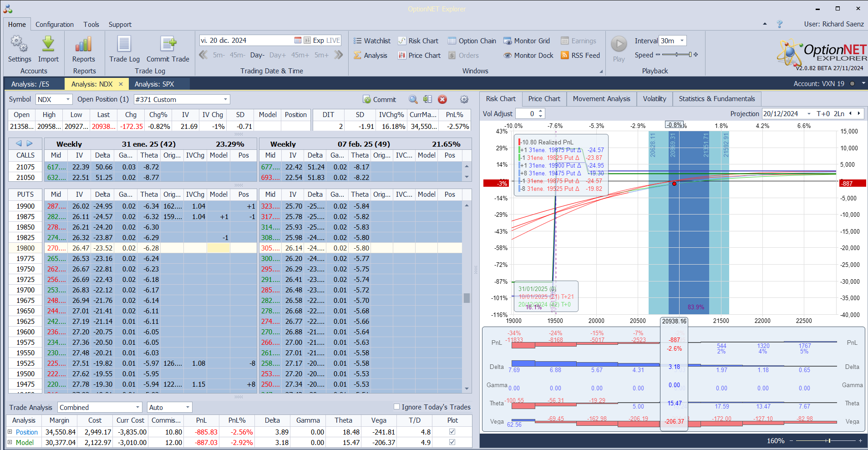868x450 pixels.
Task: Switch to Movement Analysis tab
Action: (602, 99)
